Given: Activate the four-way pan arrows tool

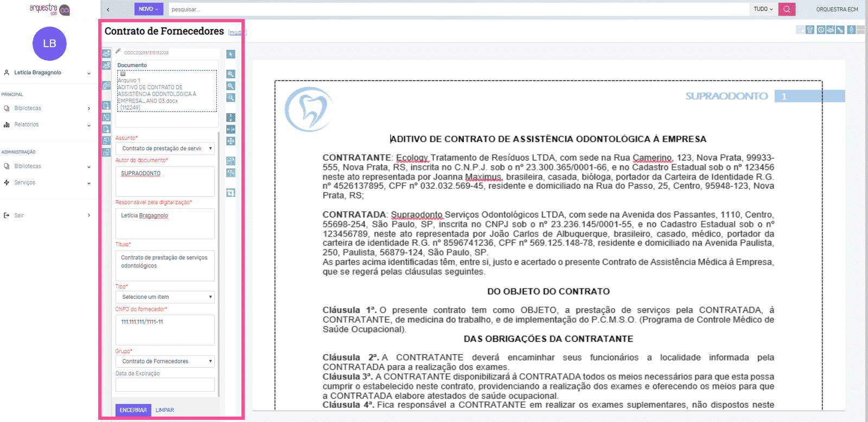Looking at the screenshot, I should (231, 141).
